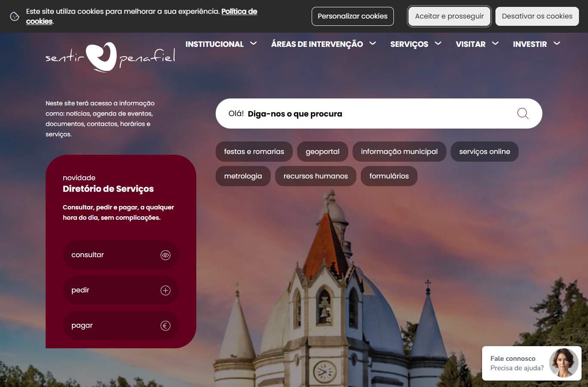Open the ÁREAS DE INTERVENÇÃO menu
588x387 pixels.
(317, 44)
